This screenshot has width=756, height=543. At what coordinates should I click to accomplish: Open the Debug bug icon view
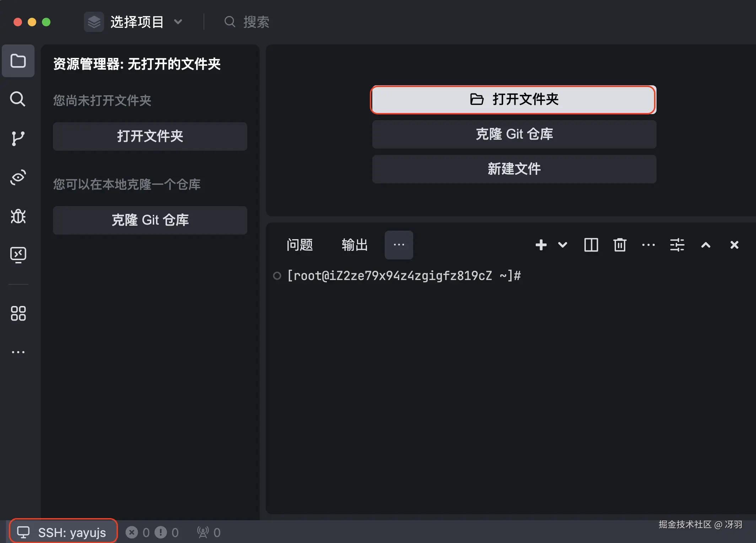coord(18,216)
